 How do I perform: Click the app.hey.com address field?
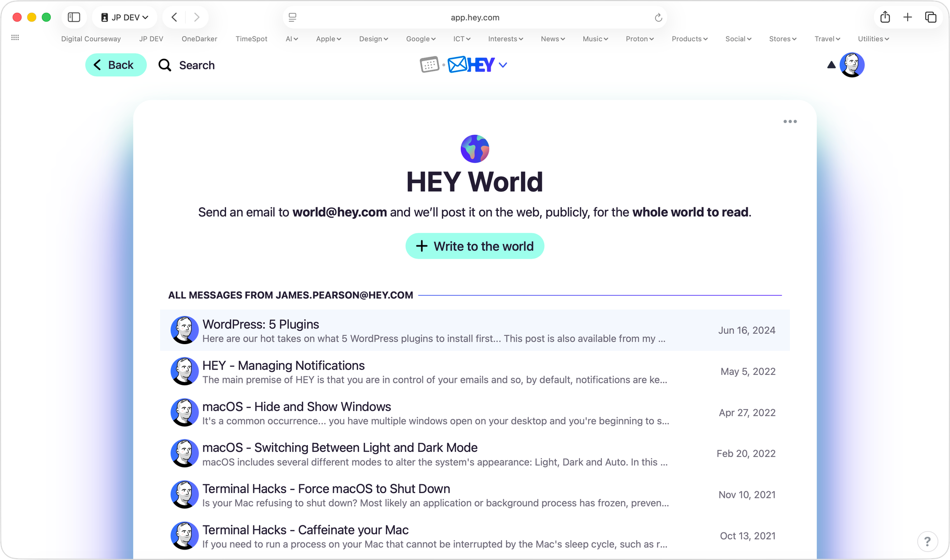pos(475,18)
